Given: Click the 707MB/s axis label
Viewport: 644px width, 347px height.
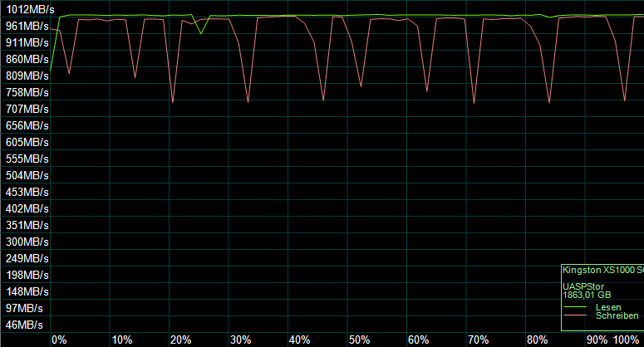Looking at the screenshot, I should click(x=27, y=109).
